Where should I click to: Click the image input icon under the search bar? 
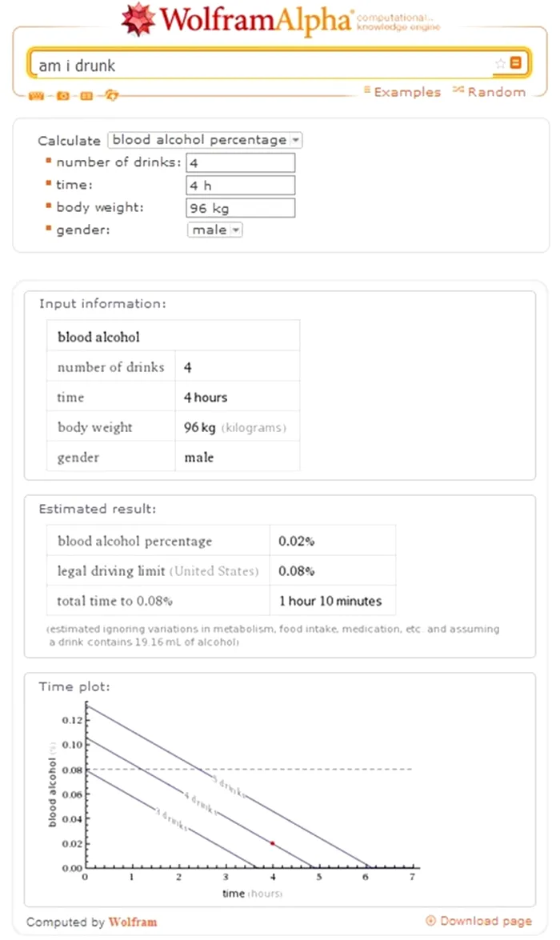[x=62, y=94]
